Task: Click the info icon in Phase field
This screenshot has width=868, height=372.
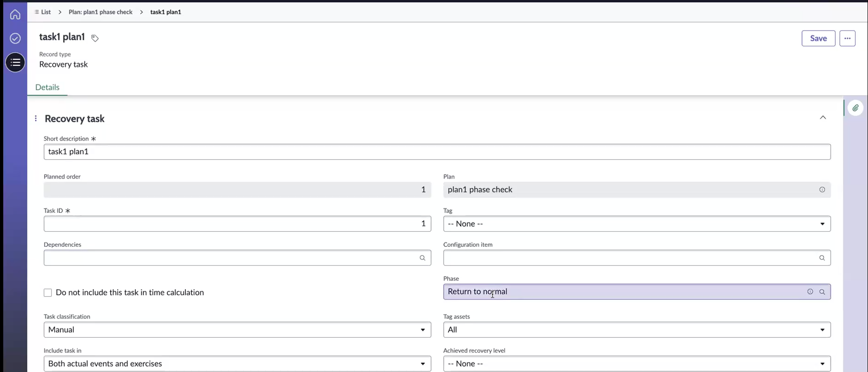Action: point(810,292)
